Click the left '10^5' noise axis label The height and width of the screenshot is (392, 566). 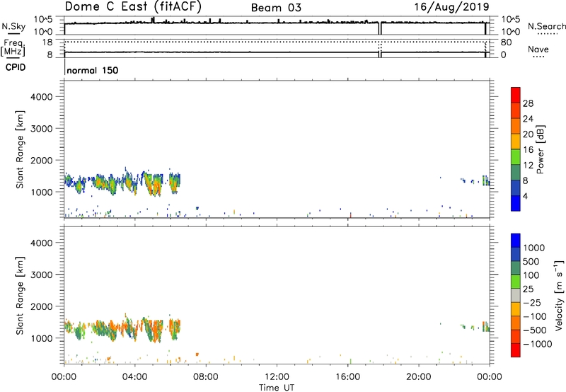[43, 19]
